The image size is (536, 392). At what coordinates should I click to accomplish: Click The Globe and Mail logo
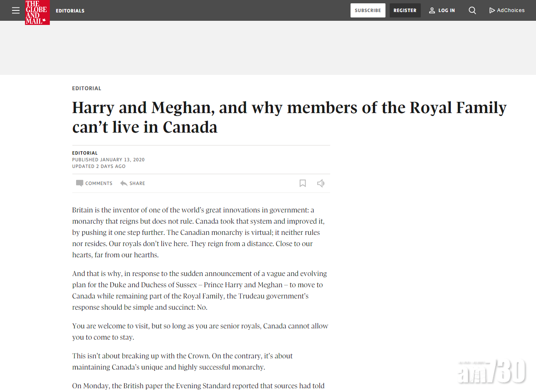click(x=37, y=12)
